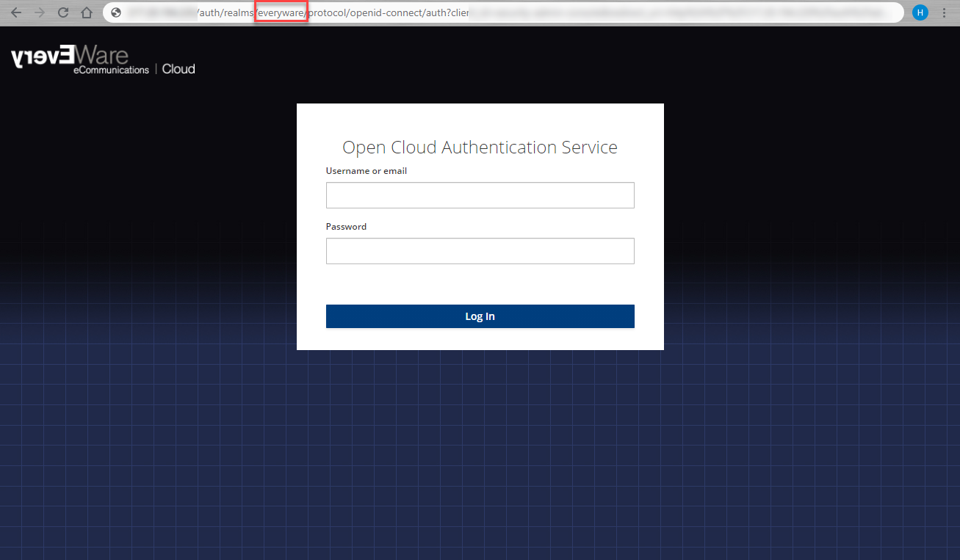Reload the authentication page
Screen dimensions: 960x560
point(63,12)
